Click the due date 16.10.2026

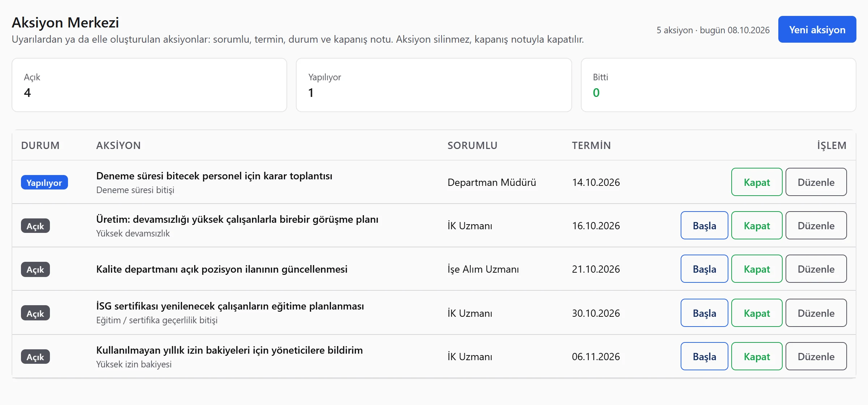(x=596, y=226)
